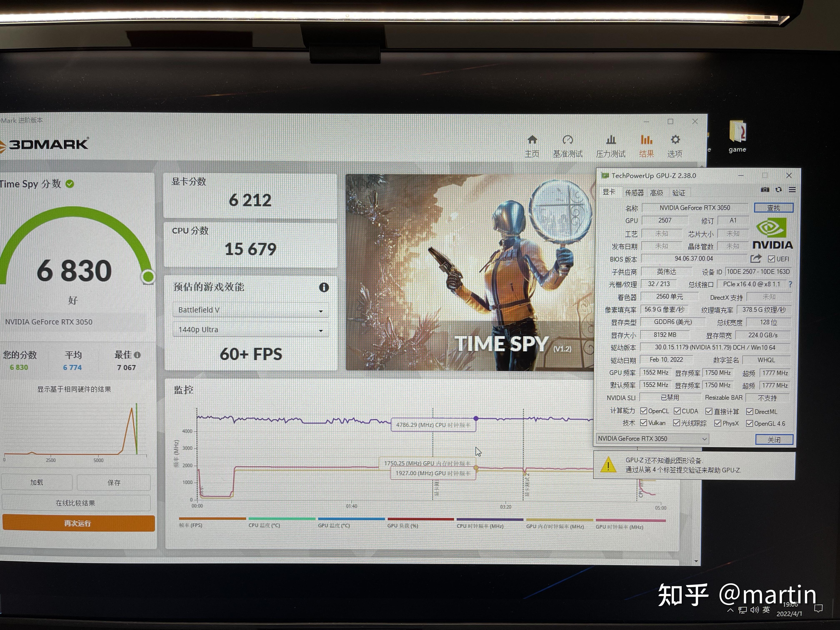The width and height of the screenshot is (840, 630).
Task: Click the 3DMark logo
Action: coord(44,145)
